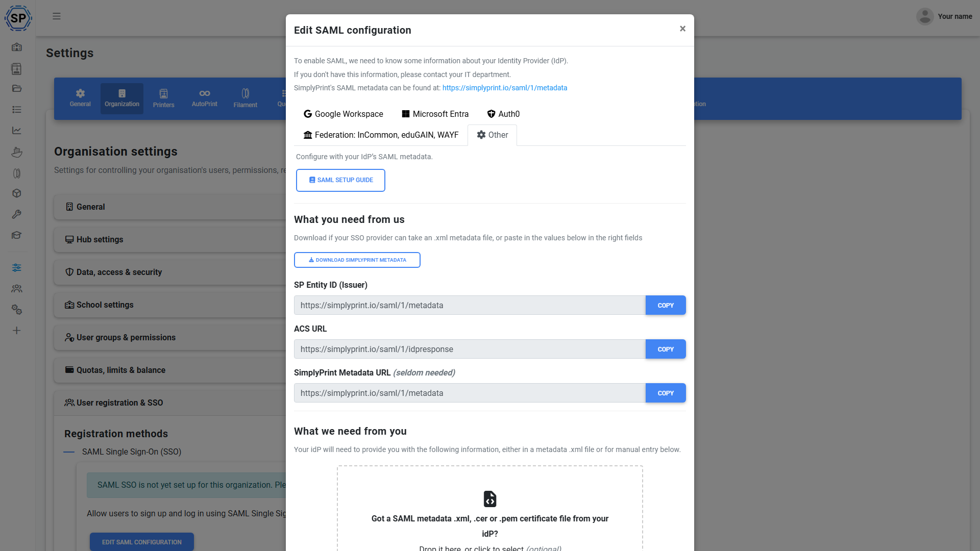
Task: Open the General settings tab
Action: 80,98
